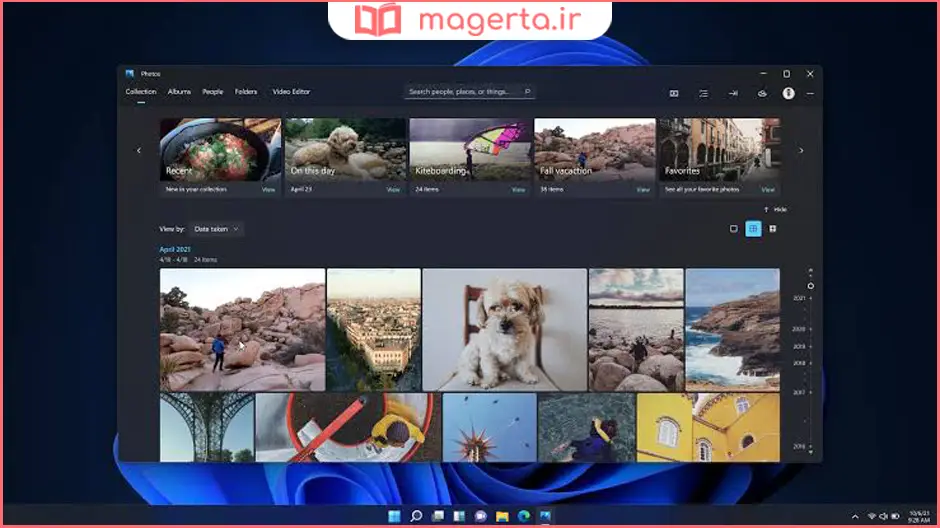The width and height of the screenshot is (940, 528).
Task: Open the OneDrive cloud toolbar icon
Action: click(762, 93)
